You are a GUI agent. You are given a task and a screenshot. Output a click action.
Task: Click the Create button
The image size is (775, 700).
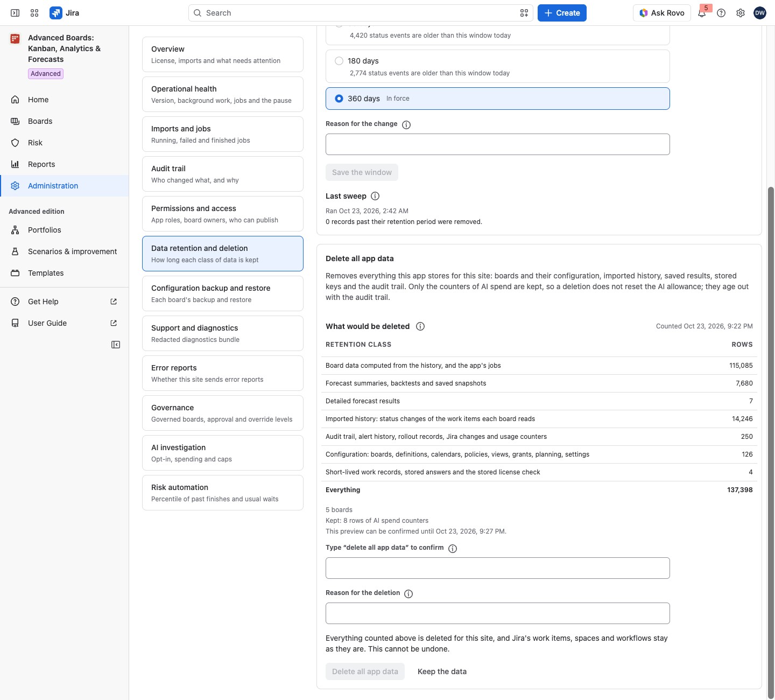562,13
